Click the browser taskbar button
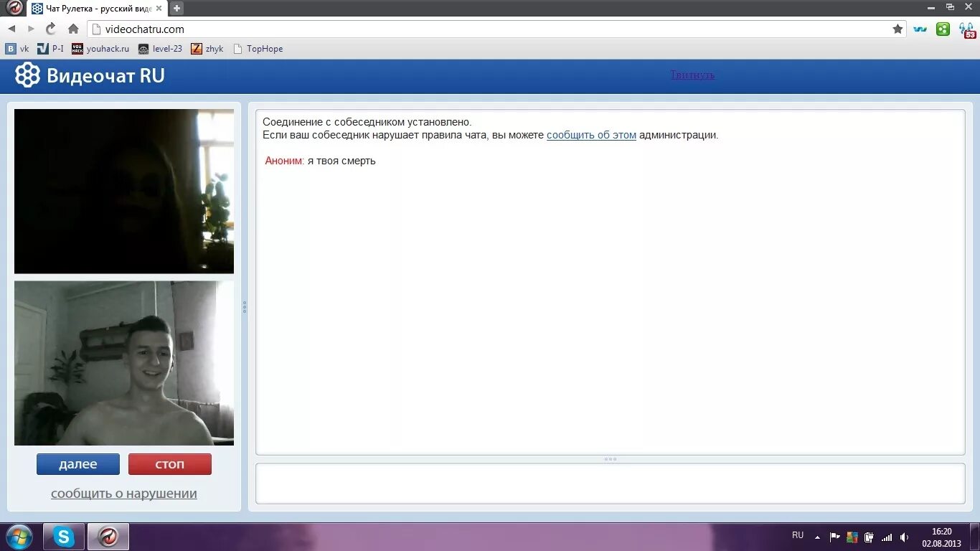The height and width of the screenshot is (551, 980). pyautogui.click(x=108, y=537)
